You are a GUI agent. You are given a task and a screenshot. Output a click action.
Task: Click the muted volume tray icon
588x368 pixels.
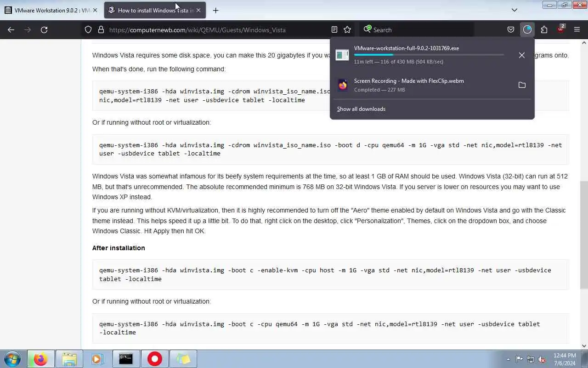[x=542, y=359]
